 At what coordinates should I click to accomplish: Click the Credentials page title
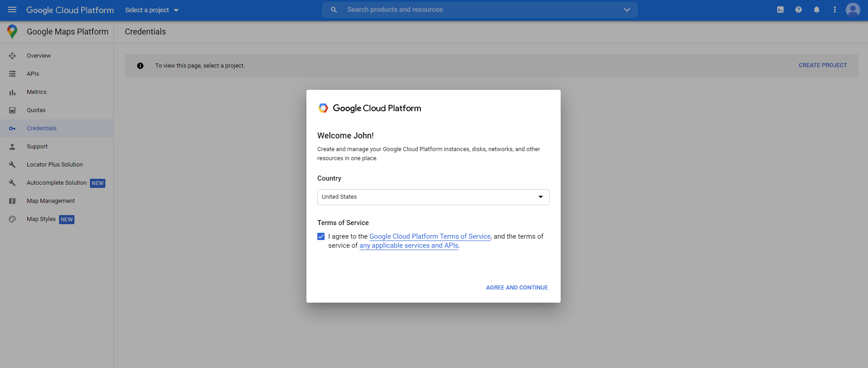(x=145, y=32)
